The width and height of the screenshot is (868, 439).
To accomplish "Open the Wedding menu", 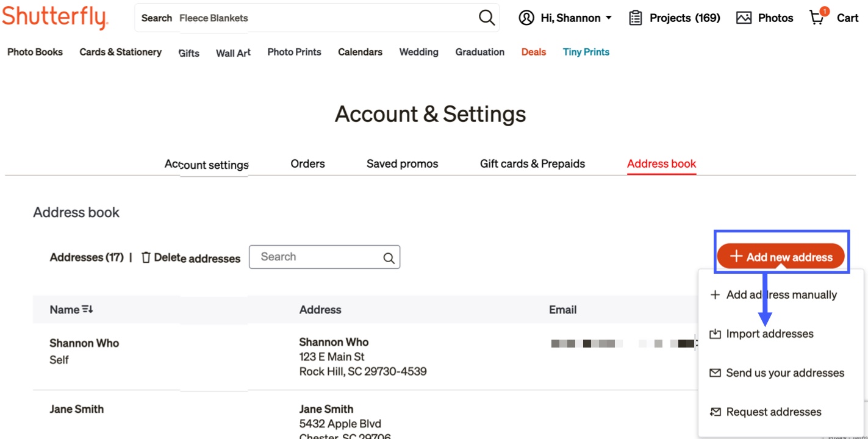I will (x=418, y=52).
